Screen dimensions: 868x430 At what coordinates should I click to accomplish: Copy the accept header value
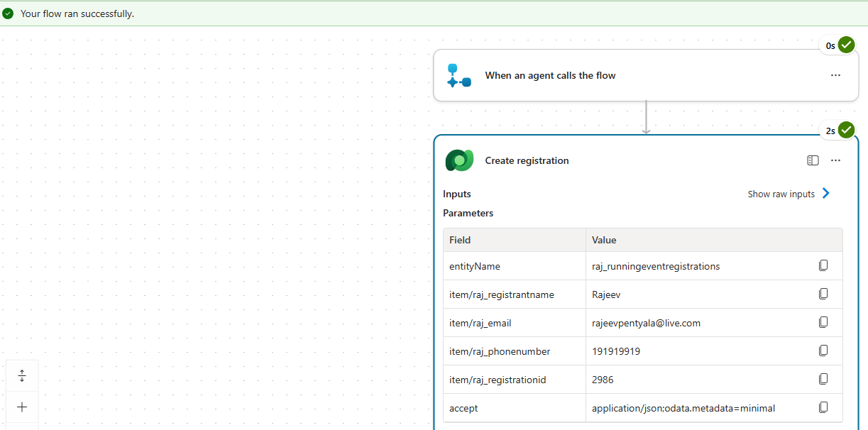pyautogui.click(x=823, y=407)
